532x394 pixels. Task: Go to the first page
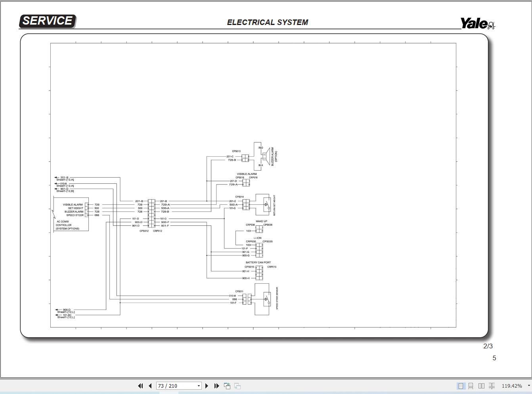point(140,386)
